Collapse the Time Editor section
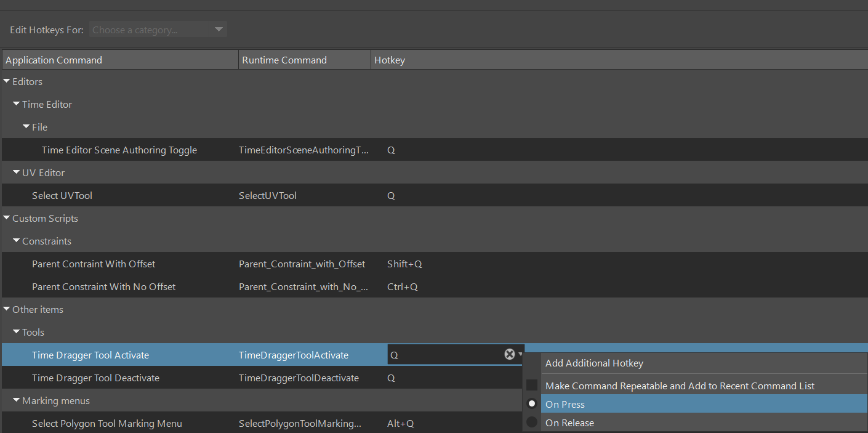The image size is (868, 433). tap(17, 104)
